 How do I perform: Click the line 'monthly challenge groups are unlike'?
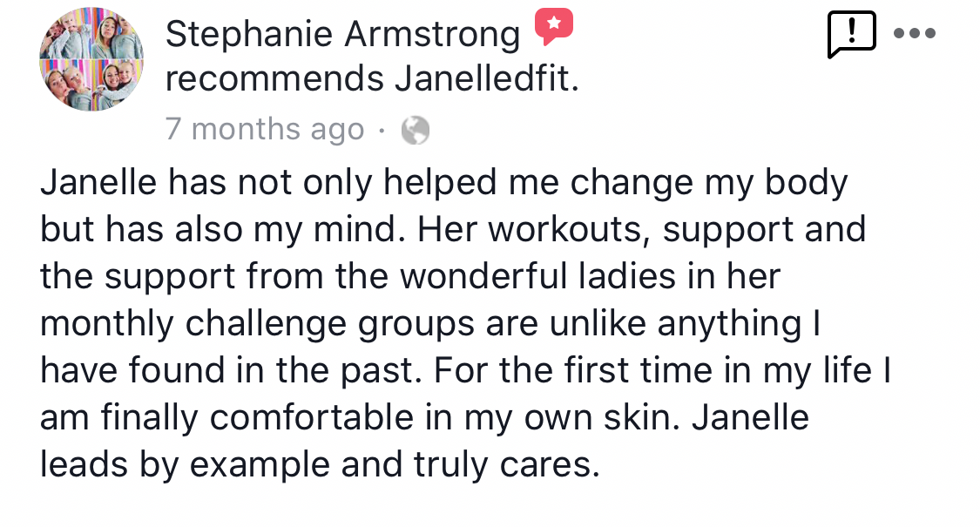pyautogui.click(x=430, y=324)
